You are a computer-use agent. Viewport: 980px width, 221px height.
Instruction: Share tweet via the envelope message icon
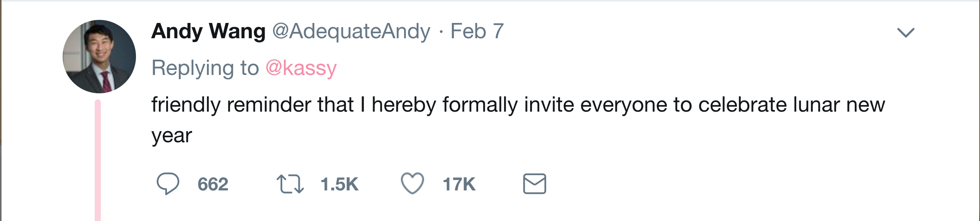[x=535, y=184]
